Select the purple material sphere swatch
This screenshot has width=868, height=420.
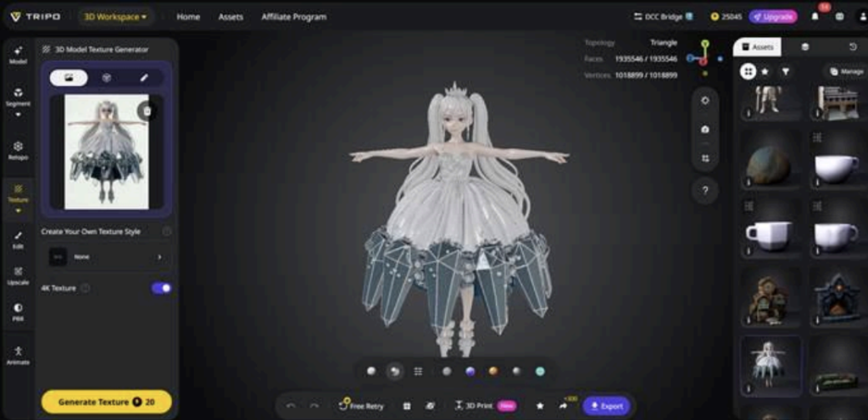point(470,371)
